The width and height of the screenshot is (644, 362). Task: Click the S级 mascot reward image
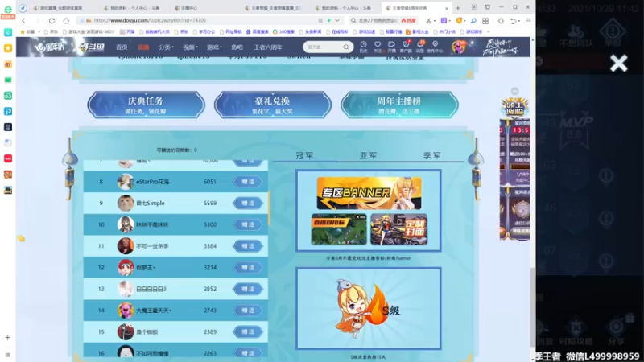[x=369, y=308]
